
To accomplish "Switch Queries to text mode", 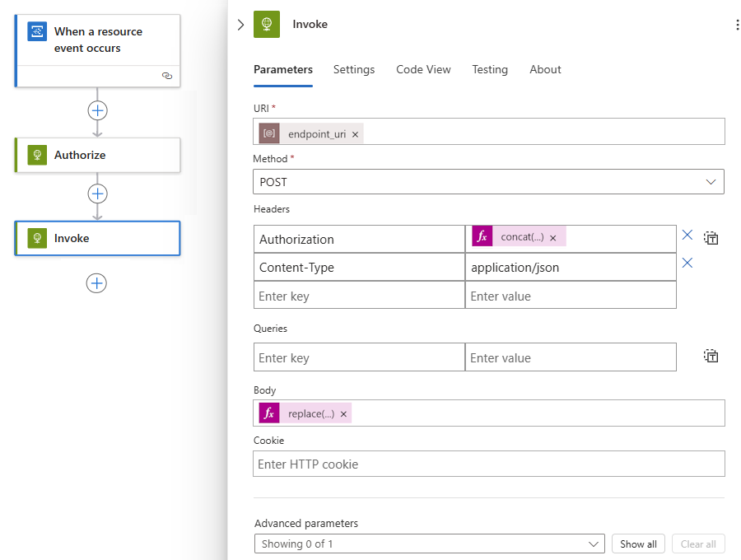I will tap(711, 356).
